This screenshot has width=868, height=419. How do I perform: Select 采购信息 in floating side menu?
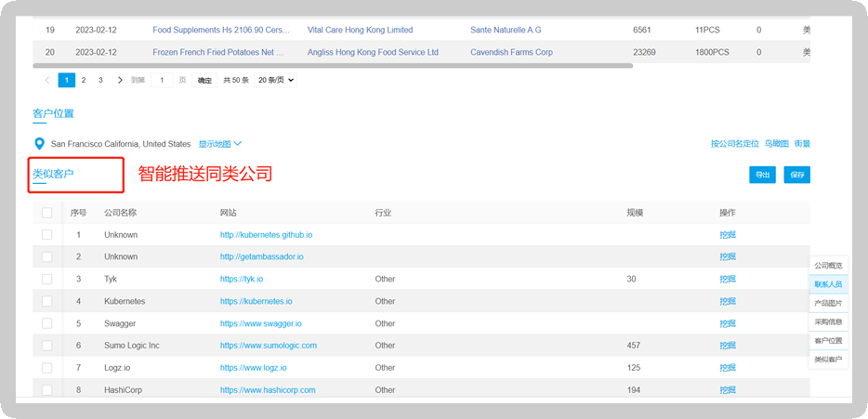coord(828,322)
